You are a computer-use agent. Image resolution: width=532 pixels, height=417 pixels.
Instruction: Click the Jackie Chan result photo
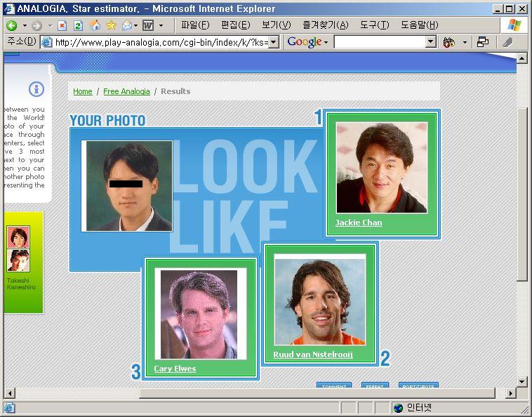(382, 168)
